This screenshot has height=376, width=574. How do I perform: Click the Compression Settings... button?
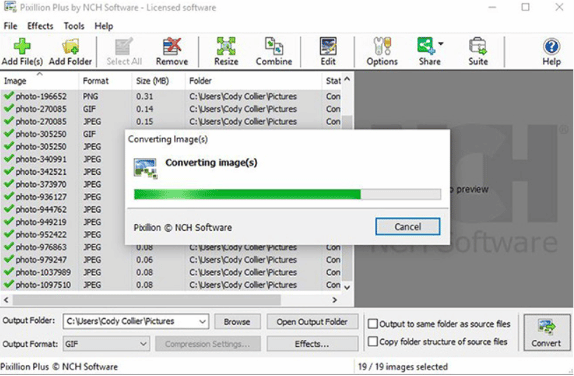pos(208,344)
